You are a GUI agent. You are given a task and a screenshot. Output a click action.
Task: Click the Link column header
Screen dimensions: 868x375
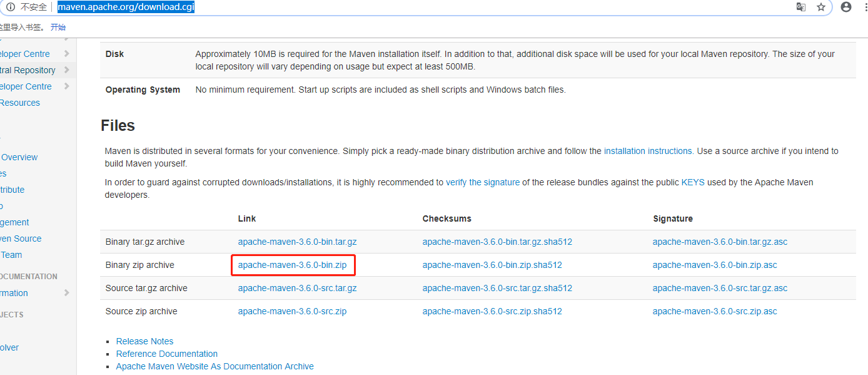coord(247,218)
